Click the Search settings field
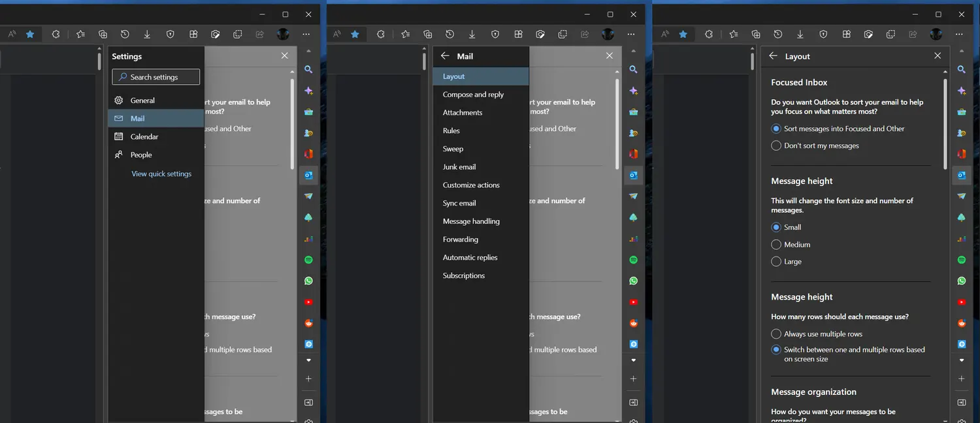Screen dimensions: 980x423 click(156, 77)
